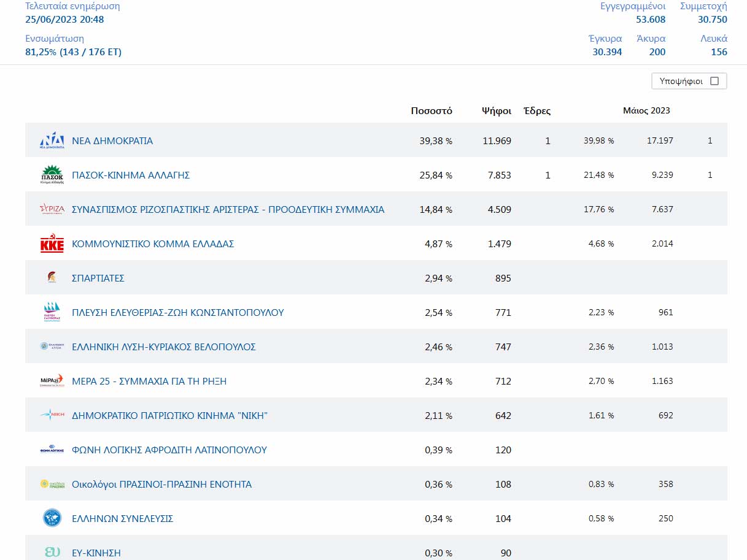The height and width of the screenshot is (560, 747).
Task: Click the ΣΥΡΙΖΑ party logo
Action: 52,209
